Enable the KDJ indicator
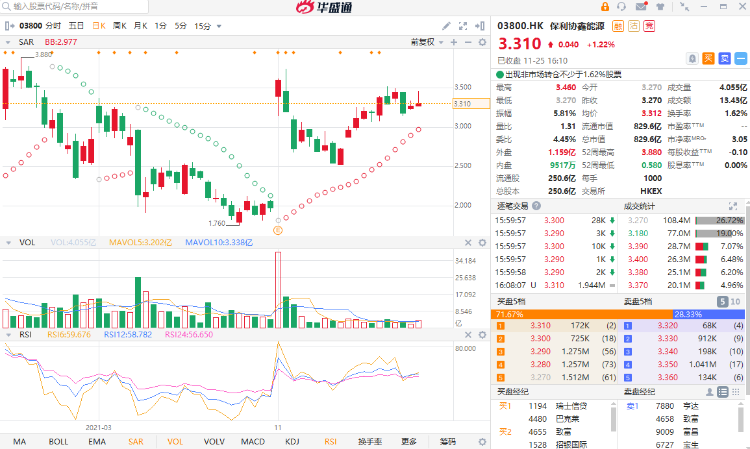Screen dimensions: 750x449 [292, 441]
